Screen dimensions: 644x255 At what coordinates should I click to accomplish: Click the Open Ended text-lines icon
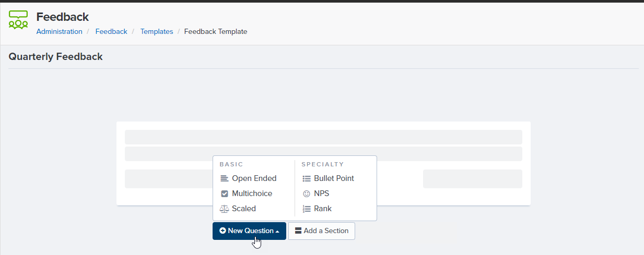click(225, 178)
